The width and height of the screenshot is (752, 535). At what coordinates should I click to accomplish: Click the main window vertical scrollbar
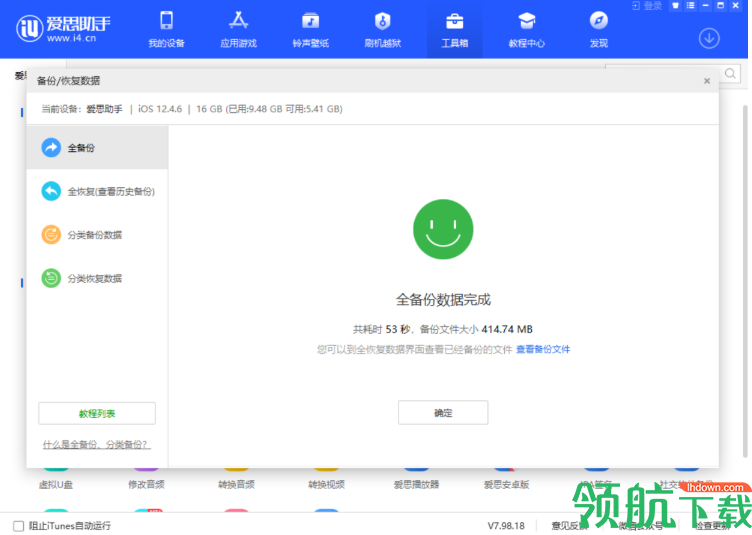(x=745, y=280)
